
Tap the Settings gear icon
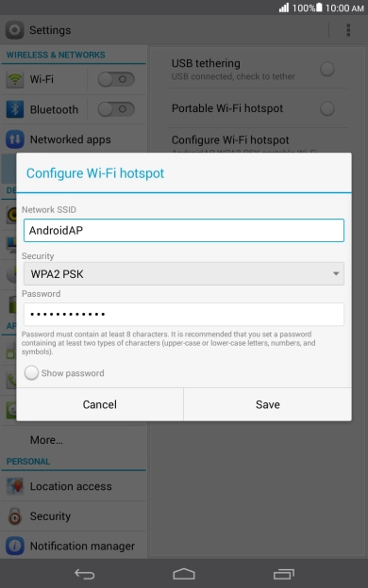coord(15,30)
